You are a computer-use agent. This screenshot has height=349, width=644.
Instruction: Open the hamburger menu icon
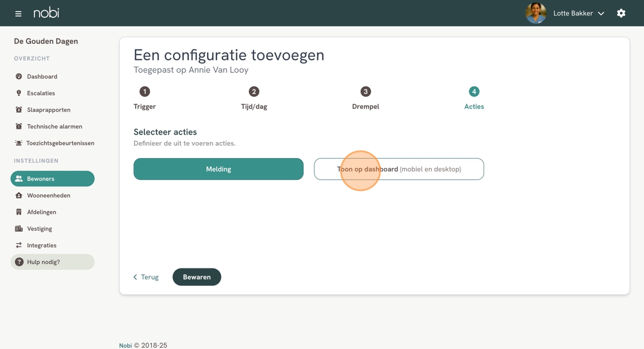click(x=18, y=14)
